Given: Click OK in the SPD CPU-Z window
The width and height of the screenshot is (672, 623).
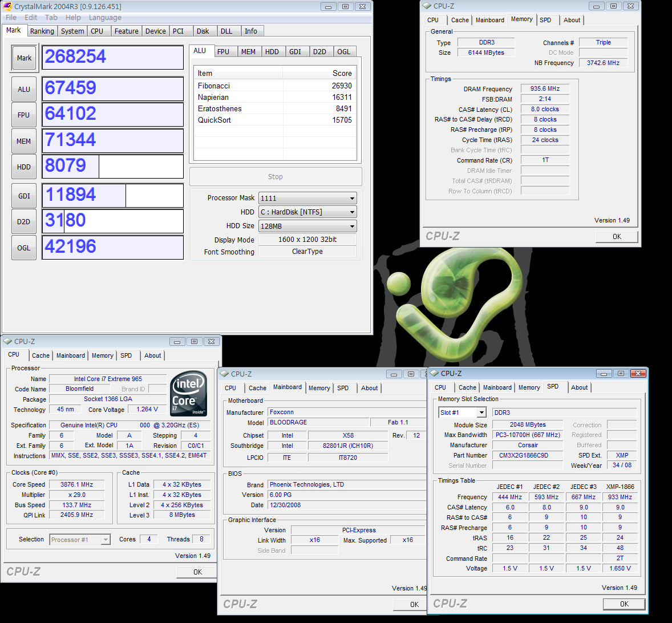Looking at the screenshot, I should click(624, 604).
